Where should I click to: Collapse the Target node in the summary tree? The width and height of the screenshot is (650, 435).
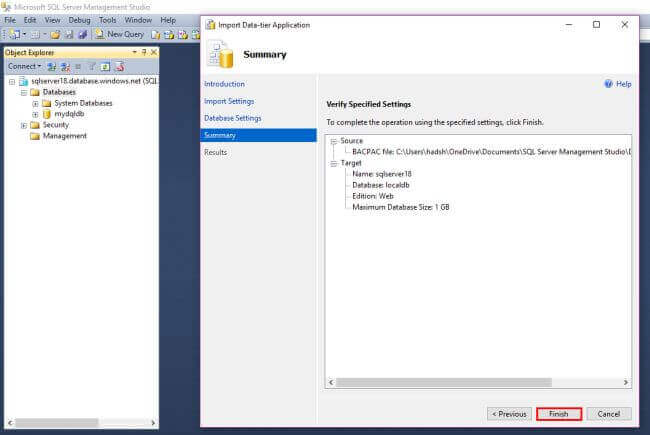[x=334, y=163]
